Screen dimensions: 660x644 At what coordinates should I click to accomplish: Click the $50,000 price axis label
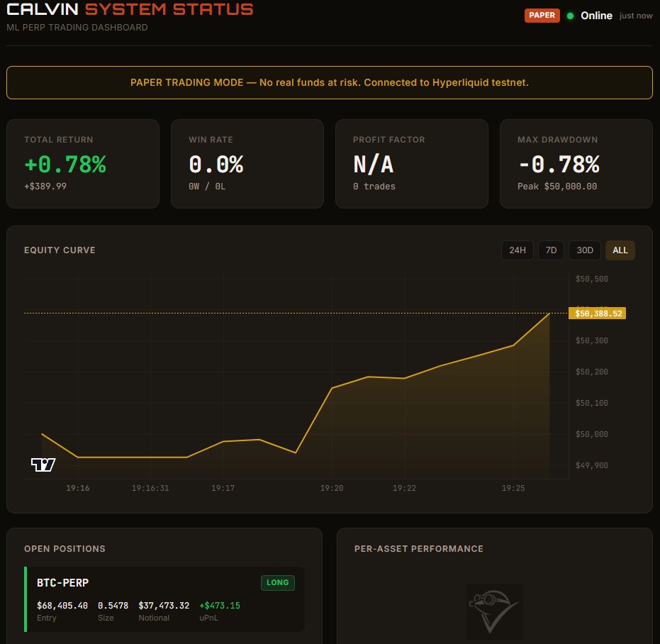point(592,434)
